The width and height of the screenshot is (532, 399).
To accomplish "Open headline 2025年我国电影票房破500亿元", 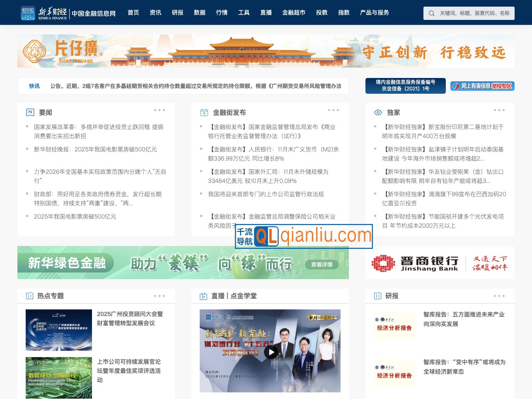I will pos(75,217).
